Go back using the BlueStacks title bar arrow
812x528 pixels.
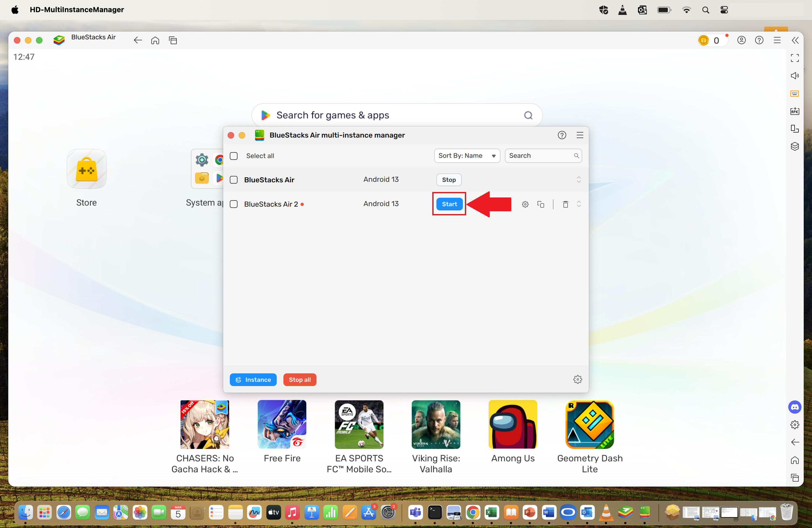click(138, 40)
